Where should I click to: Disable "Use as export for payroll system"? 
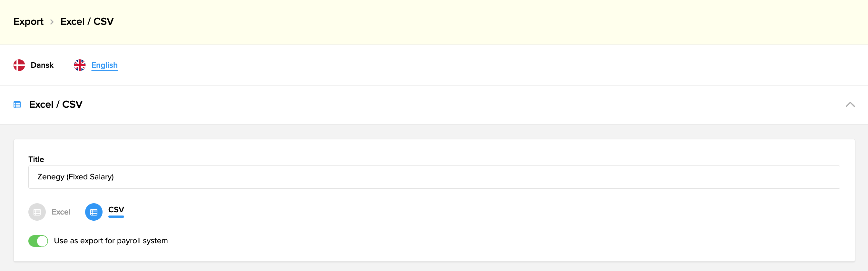click(38, 241)
